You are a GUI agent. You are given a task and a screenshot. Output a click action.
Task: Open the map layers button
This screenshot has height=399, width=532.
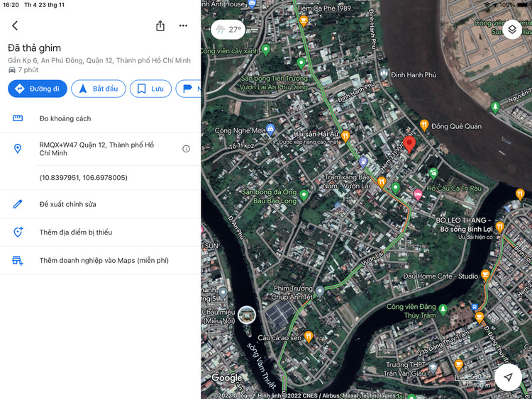(x=512, y=30)
